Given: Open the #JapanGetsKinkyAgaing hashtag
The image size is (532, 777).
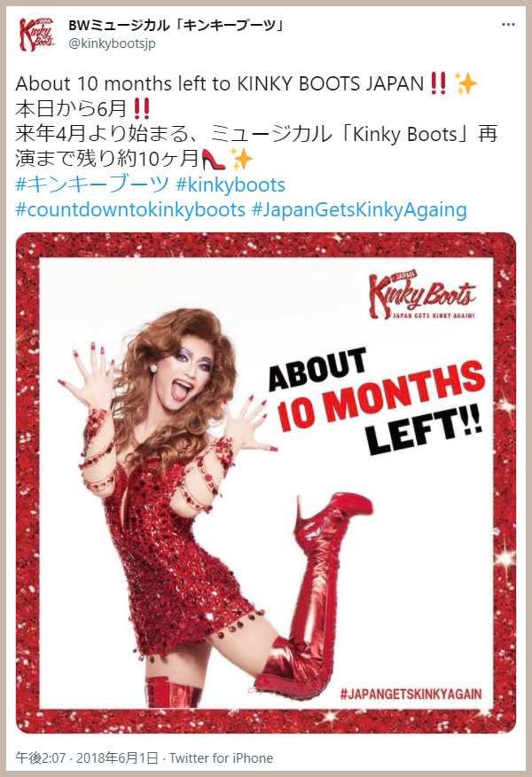Looking at the screenshot, I should (359, 209).
